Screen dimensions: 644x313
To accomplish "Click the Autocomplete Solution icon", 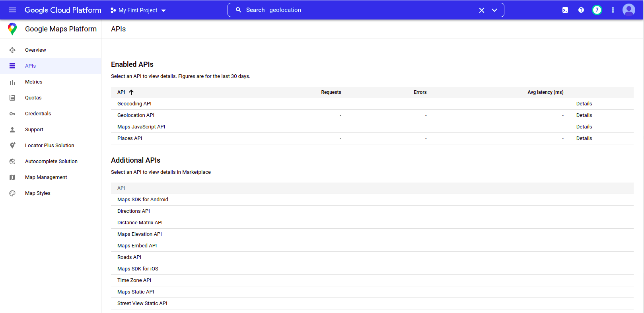I will [12, 161].
